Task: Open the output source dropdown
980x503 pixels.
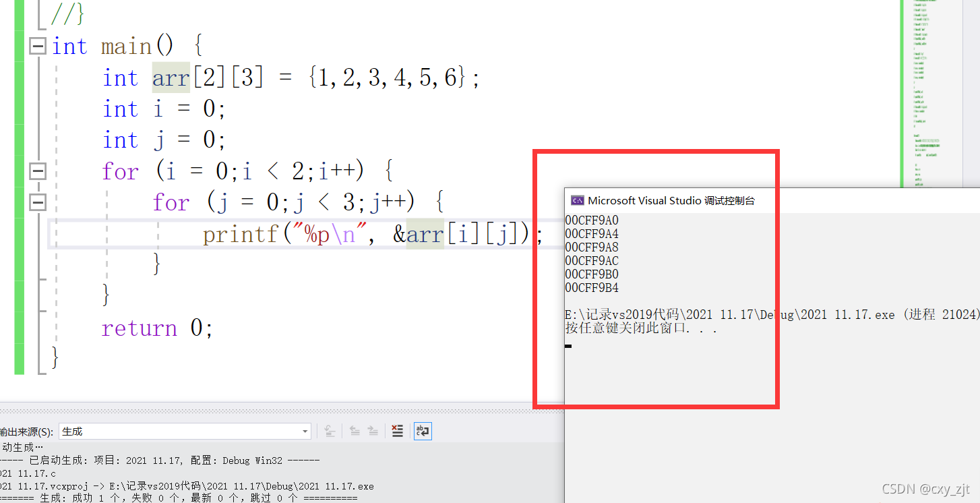Action: pyautogui.click(x=305, y=432)
